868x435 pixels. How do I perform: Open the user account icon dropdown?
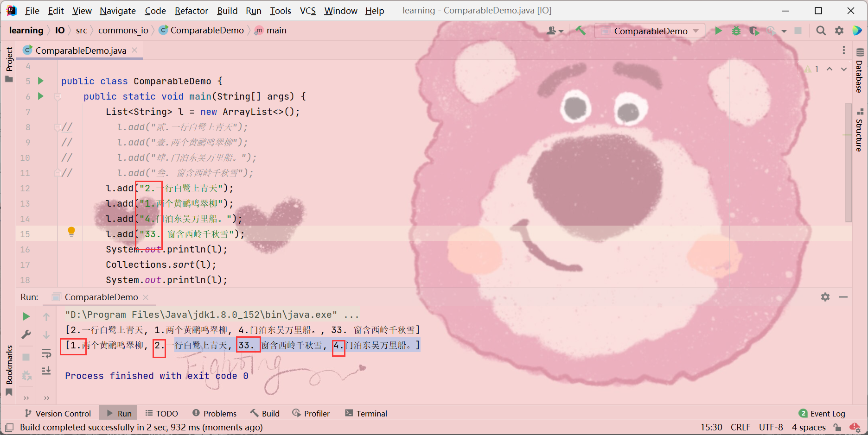click(x=555, y=31)
